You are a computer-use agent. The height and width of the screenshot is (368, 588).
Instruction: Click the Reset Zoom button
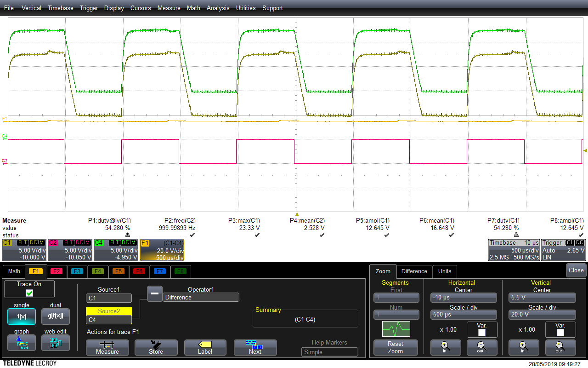click(x=396, y=347)
